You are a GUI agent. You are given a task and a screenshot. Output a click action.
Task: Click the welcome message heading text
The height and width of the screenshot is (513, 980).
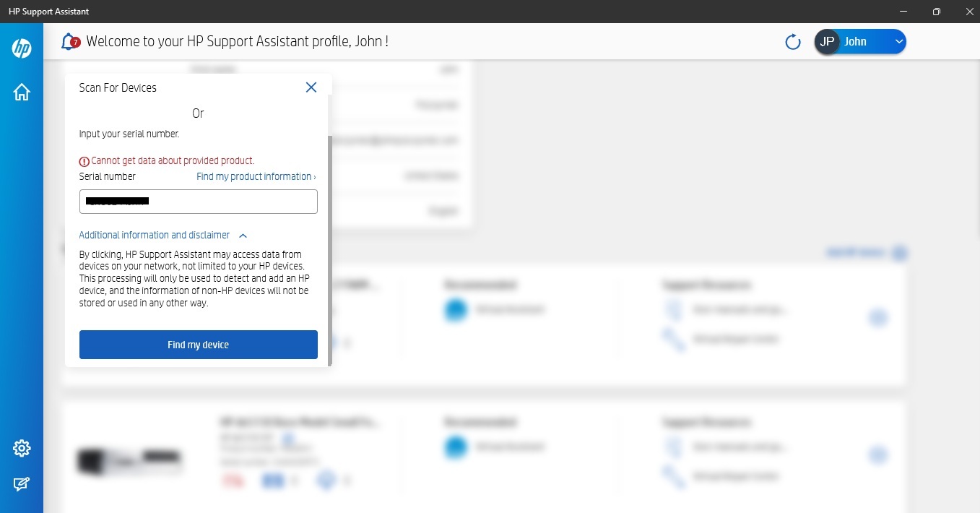238,41
